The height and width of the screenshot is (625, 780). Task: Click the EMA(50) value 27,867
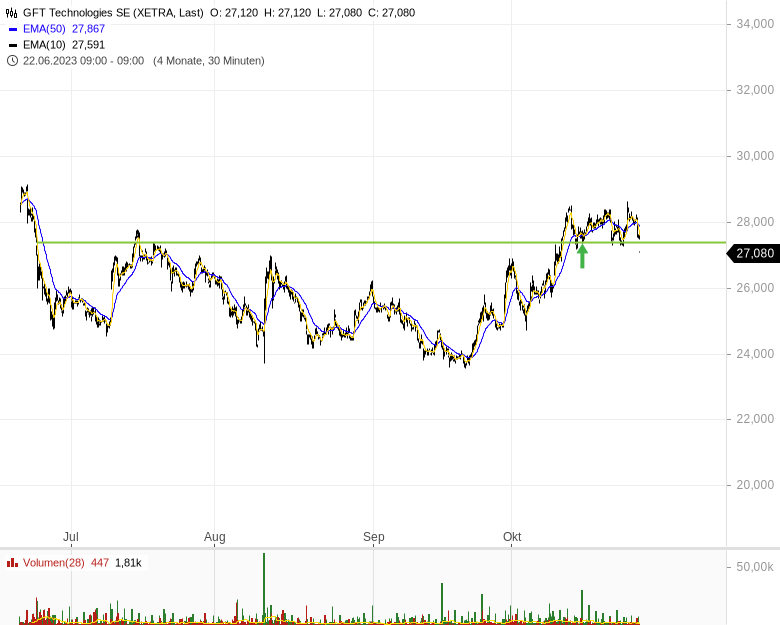tap(89, 29)
